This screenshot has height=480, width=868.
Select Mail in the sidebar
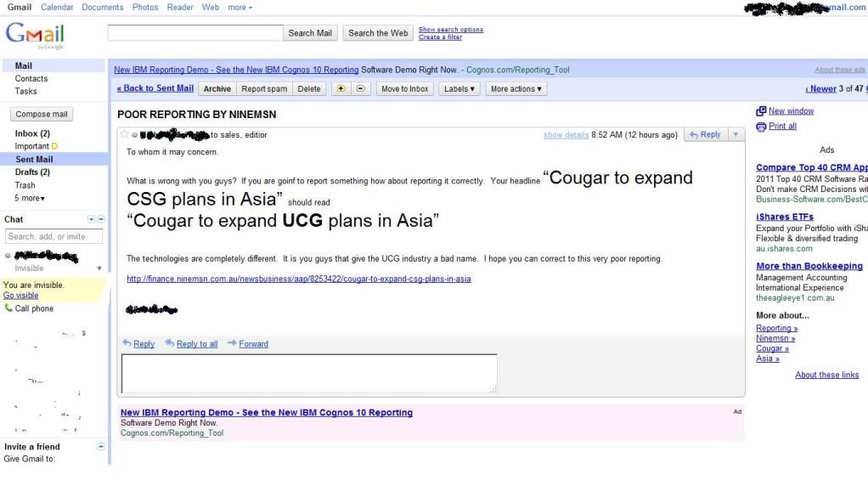click(x=23, y=66)
